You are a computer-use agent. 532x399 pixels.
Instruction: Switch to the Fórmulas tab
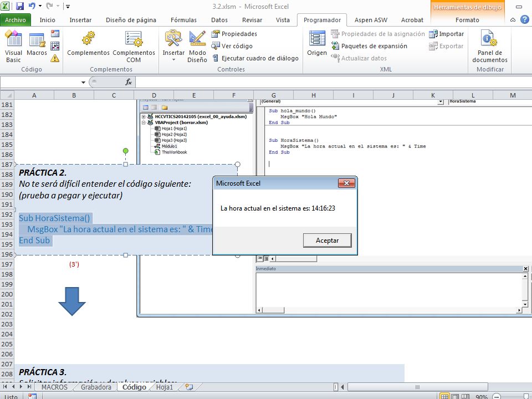pos(183,20)
